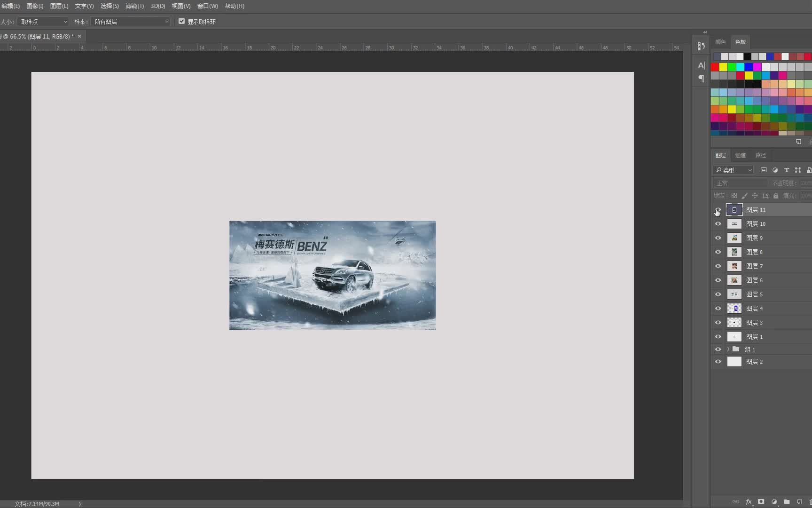The image size is (812, 508).
Task: Hide 图层 10 visibility eye
Action: [x=718, y=224]
